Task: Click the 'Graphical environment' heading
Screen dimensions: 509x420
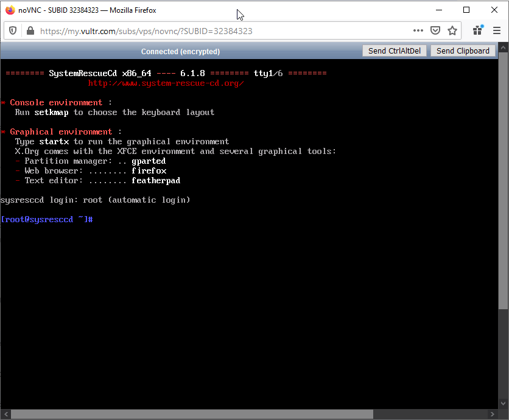Action: coord(61,131)
